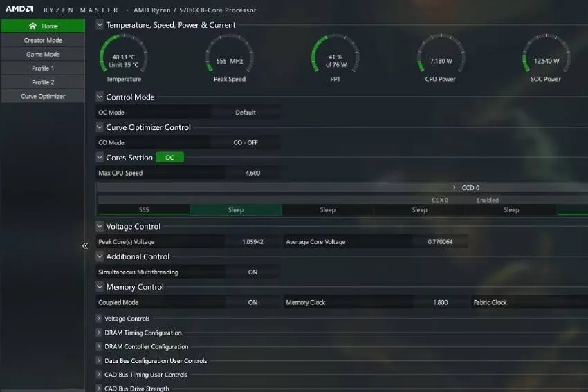Click the PPT gauge
588x392 pixels.
tap(336, 58)
